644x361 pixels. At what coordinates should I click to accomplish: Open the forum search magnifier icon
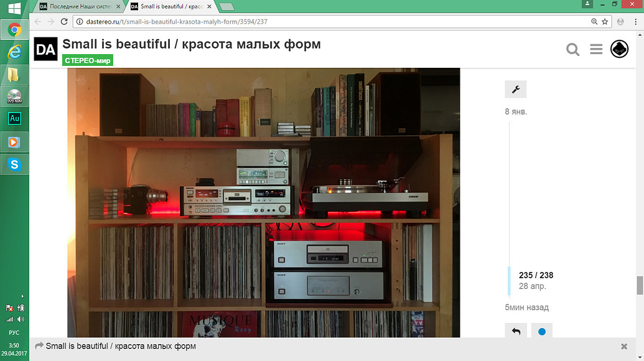(x=572, y=50)
